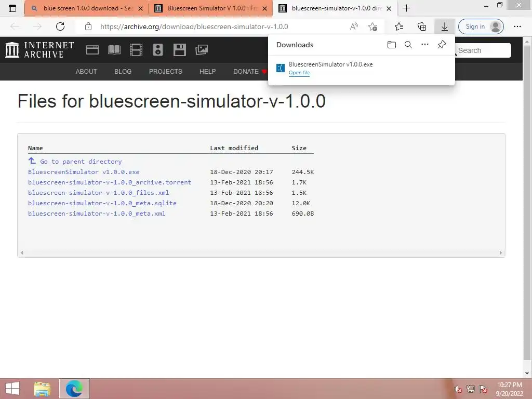Click Open file link in Downloads
Screen dimensions: 532x399
[299, 73]
